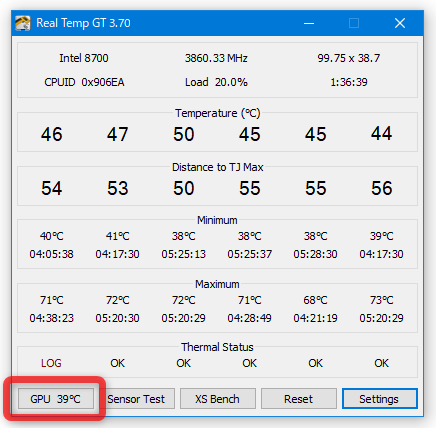Image resolution: width=436 pixels, height=428 pixels.
Task: Click the 3860.33 MHz clock speed
Action: [x=216, y=58]
